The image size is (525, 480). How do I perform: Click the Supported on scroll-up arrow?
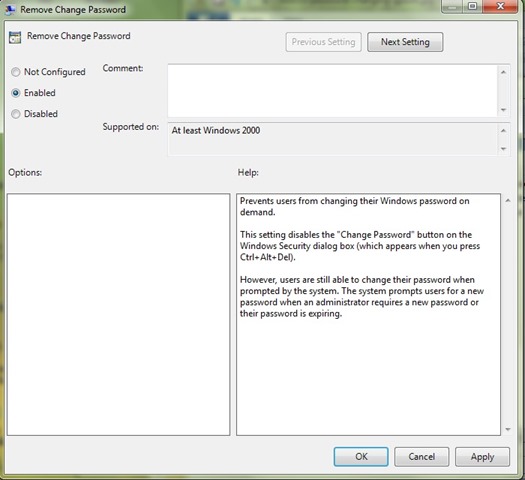[504, 131]
